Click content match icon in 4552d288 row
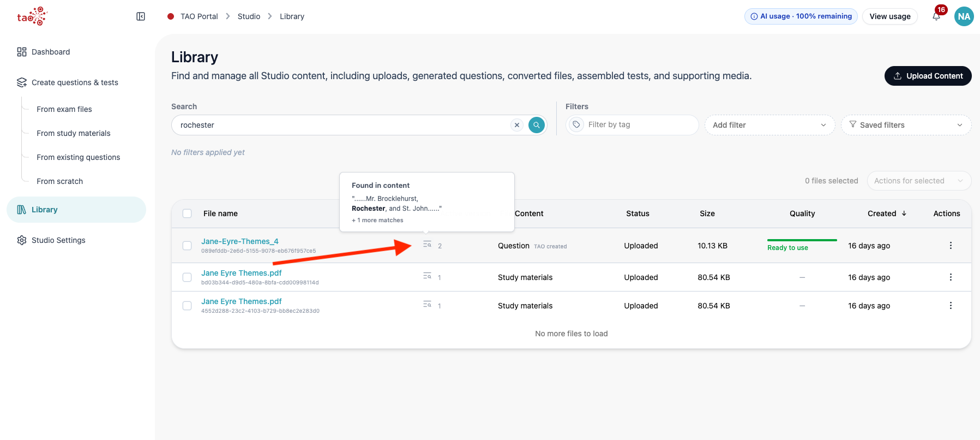The width and height of the screenshot is (980, 440). coord(428,305)
